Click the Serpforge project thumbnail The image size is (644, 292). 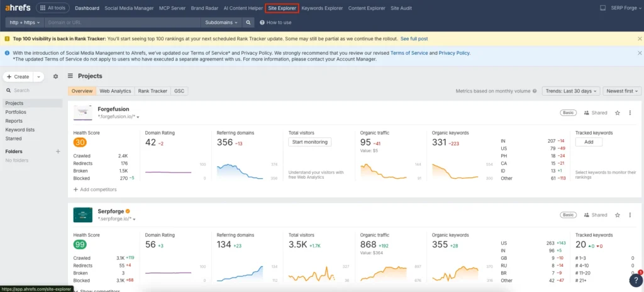(x=83, y=215)
